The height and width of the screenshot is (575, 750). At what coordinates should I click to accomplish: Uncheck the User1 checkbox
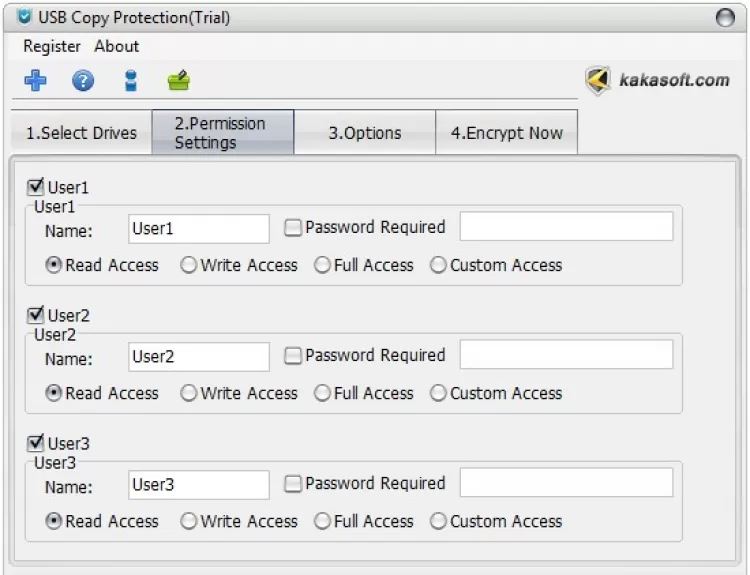[36, 187]
